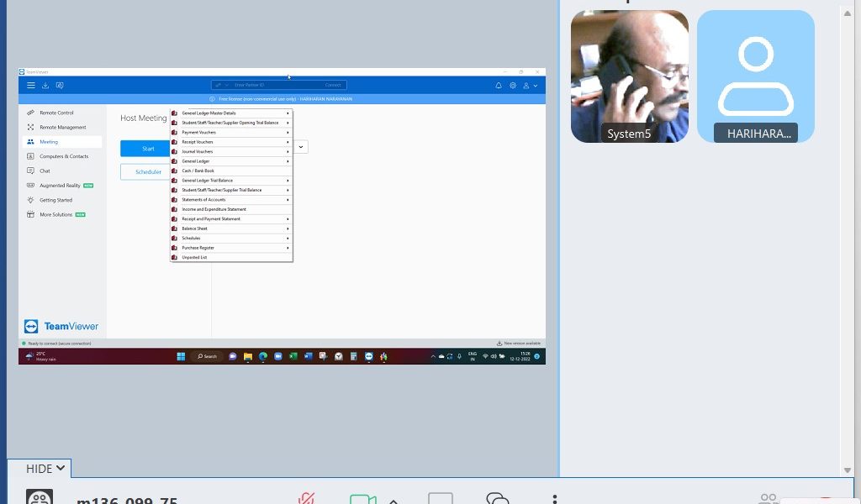The height and width of the screenshot is (504, 861).
Task: Open TeamViewer settings gear icon
Action: click(x=513, y=85)
